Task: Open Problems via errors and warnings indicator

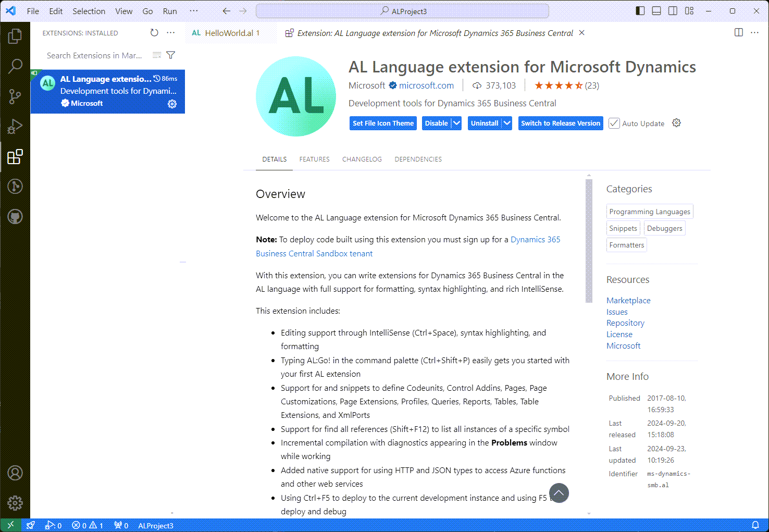Action: pyautogui.click(x=88, y=525)
